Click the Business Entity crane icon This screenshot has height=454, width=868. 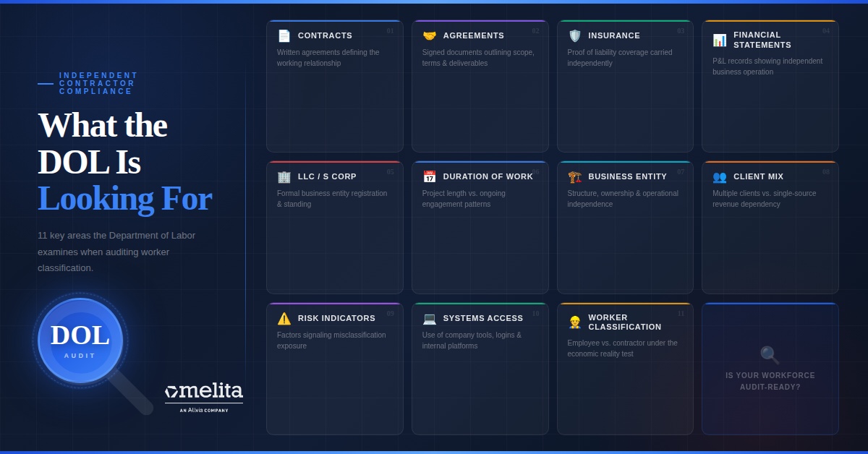(x=575, y=176)
